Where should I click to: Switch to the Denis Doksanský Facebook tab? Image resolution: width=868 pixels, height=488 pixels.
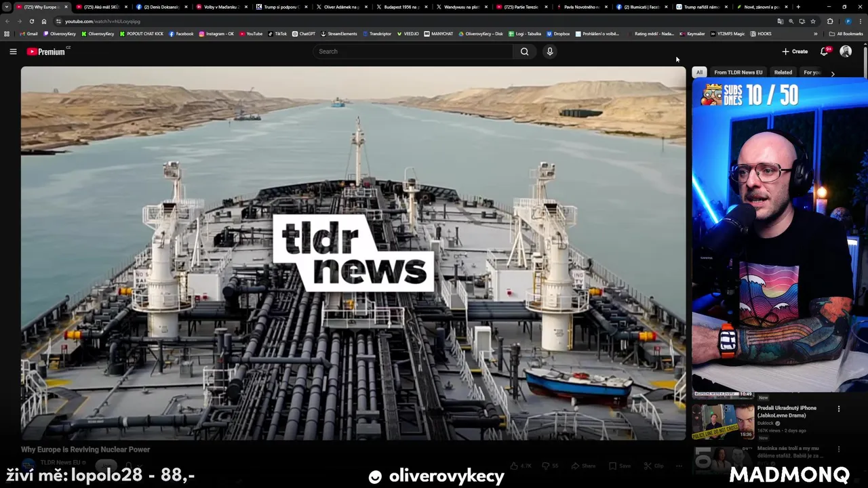[x=161, y=7]
